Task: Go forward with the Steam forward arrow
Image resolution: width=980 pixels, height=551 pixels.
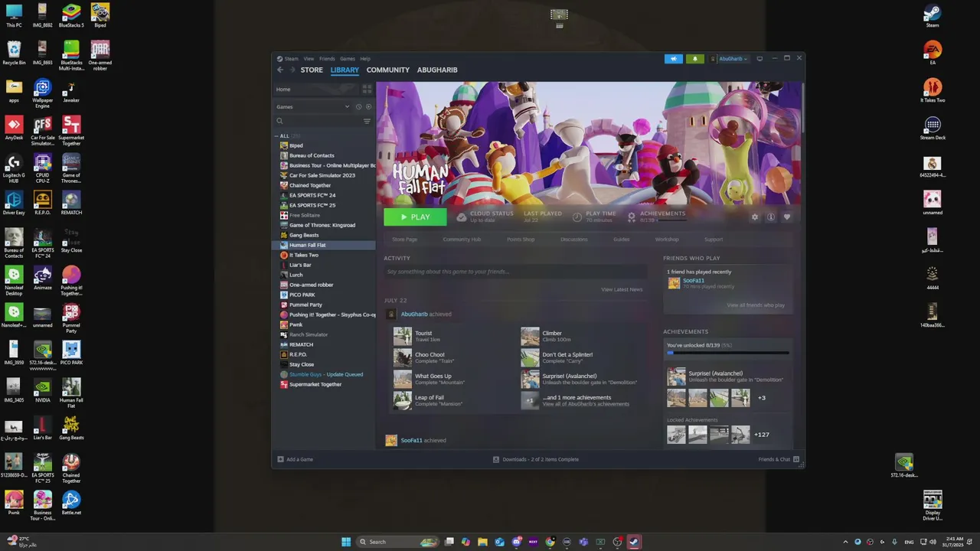Action: coord(292,70)
